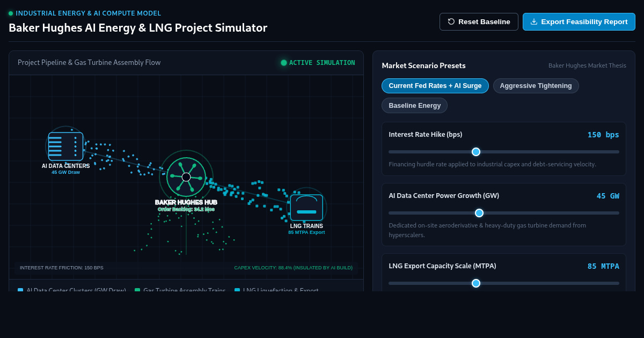Click the LNG Export Capacity Scale slider handle
This screenshot has height=338, width=644.
[x=476, y=283]
